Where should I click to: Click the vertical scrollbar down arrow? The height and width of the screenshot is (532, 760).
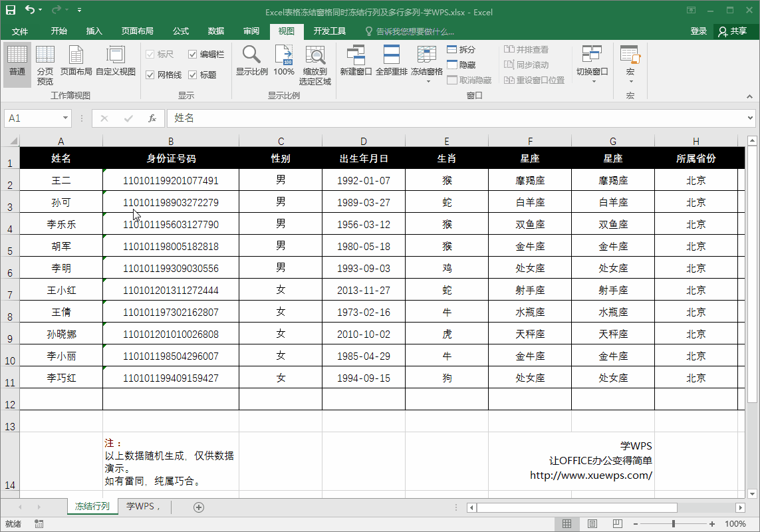tap(752, 494)
